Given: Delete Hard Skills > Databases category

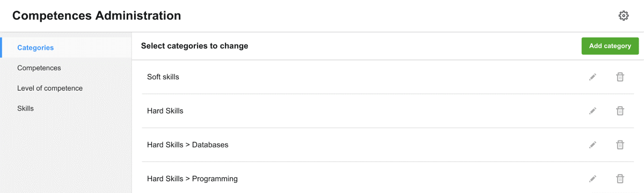Looking at the screenshot, I should click(620, 145).
